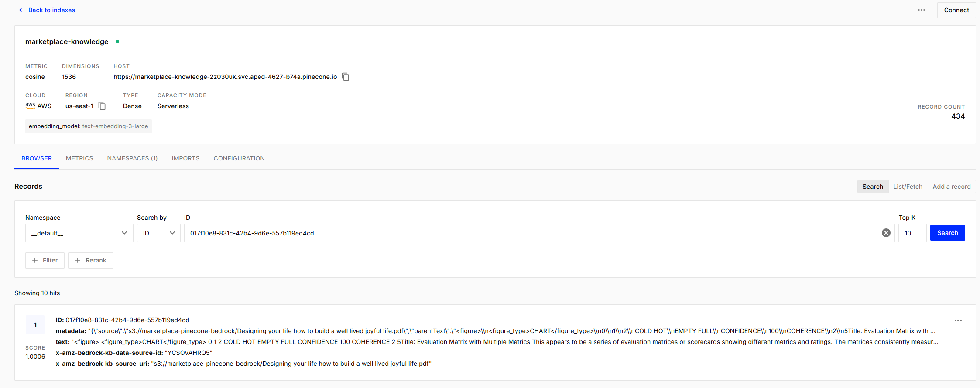This screenshot has height=388, width=980.
Task: Open the Configuration tab
Action: [239, 158]
